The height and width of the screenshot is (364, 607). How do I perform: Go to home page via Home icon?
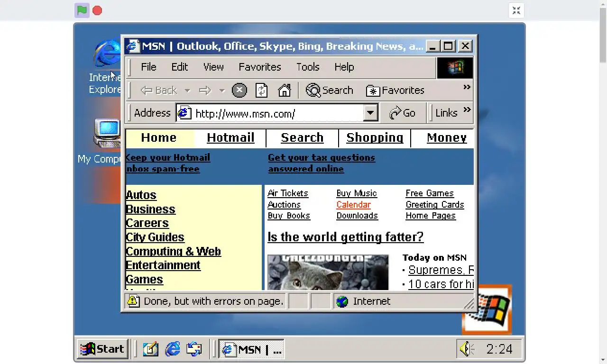285,90
